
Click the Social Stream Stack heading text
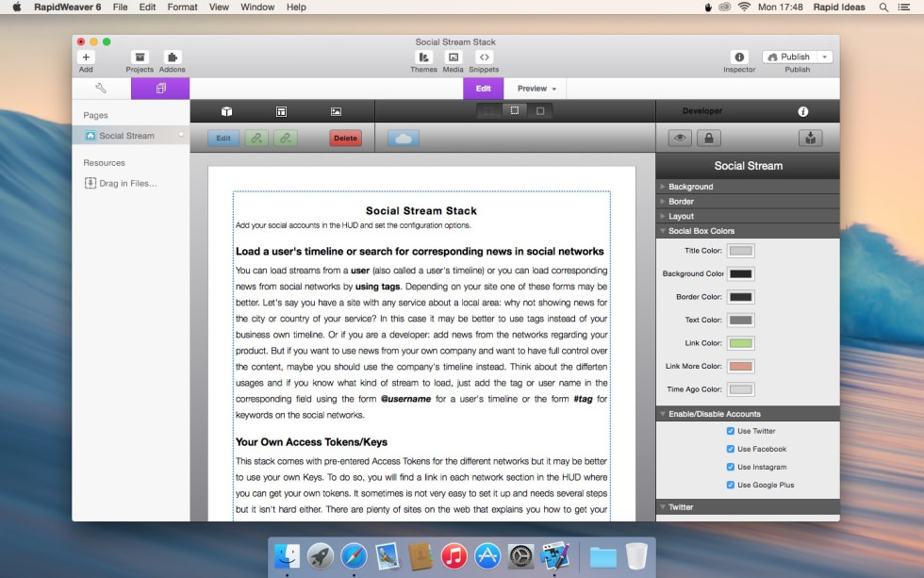pyautogui.click(x=421, y=211)
